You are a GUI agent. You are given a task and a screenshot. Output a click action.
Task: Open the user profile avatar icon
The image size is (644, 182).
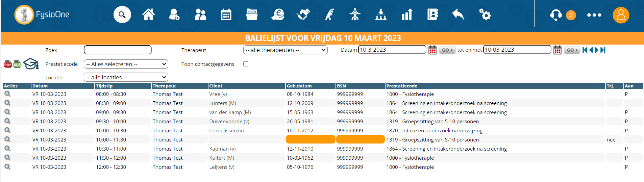[621, 15]
